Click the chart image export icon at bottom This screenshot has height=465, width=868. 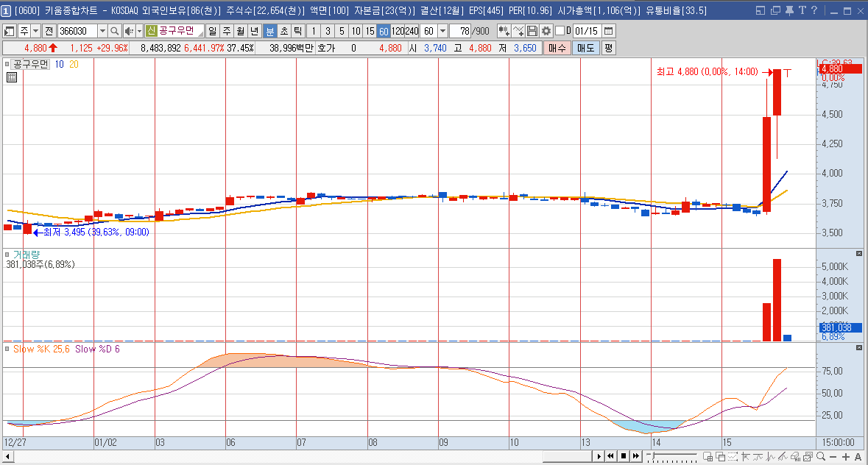point(808,456)
